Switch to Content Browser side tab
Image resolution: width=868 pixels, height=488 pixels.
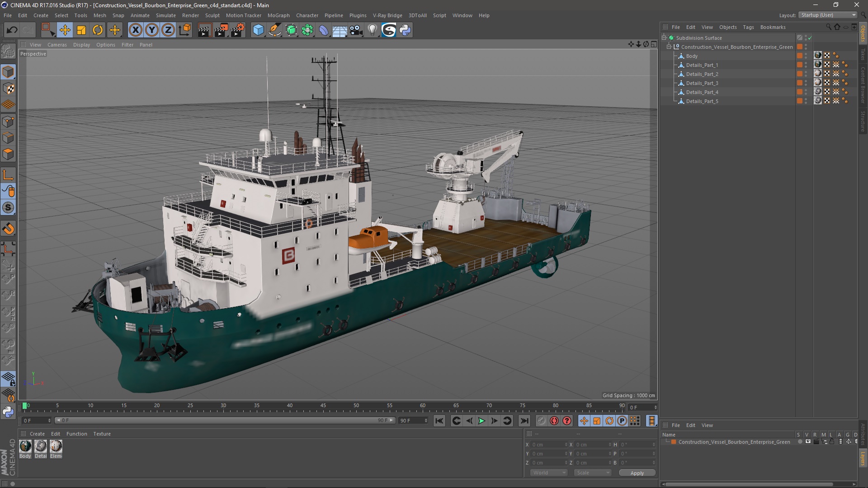(x=863, y=85)
